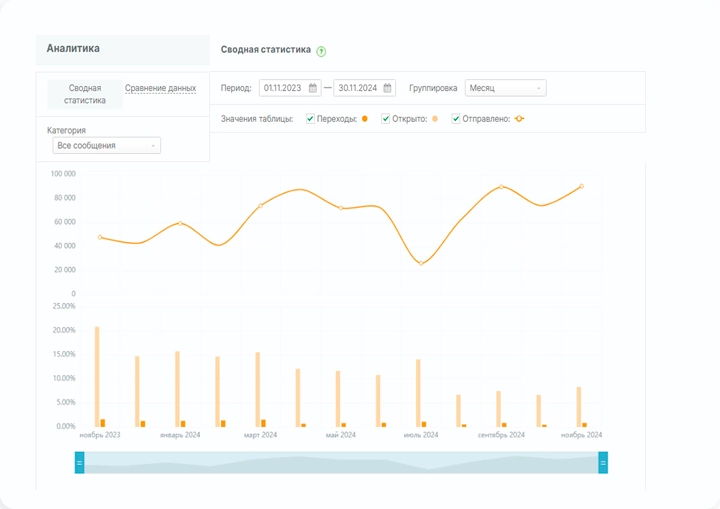Open the Категория dropdown Все сообщения
Screen dimensions: 720x509
click(x=106, y=146)
